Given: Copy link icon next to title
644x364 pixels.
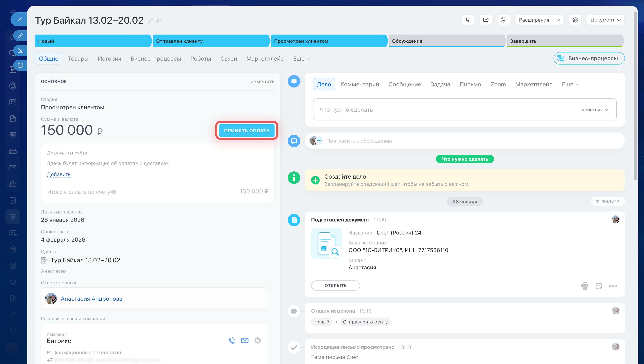Looking at the screenshot, I should pyautogui.click(x=158, y=21).
